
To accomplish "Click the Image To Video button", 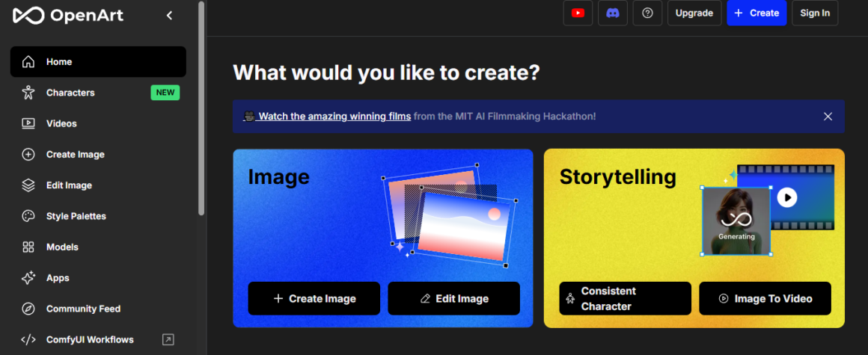I will coord(765,299).
